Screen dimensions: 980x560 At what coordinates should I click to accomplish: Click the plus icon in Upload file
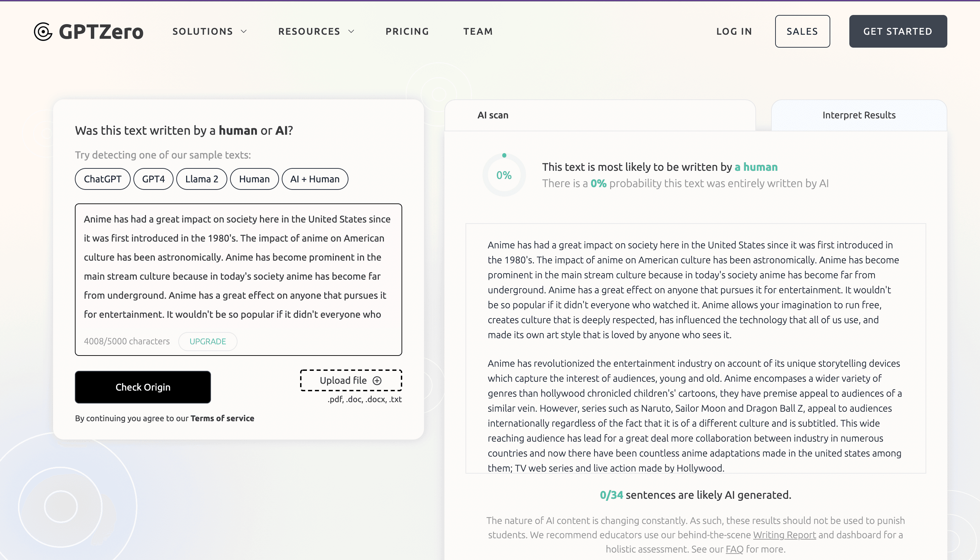377,380
